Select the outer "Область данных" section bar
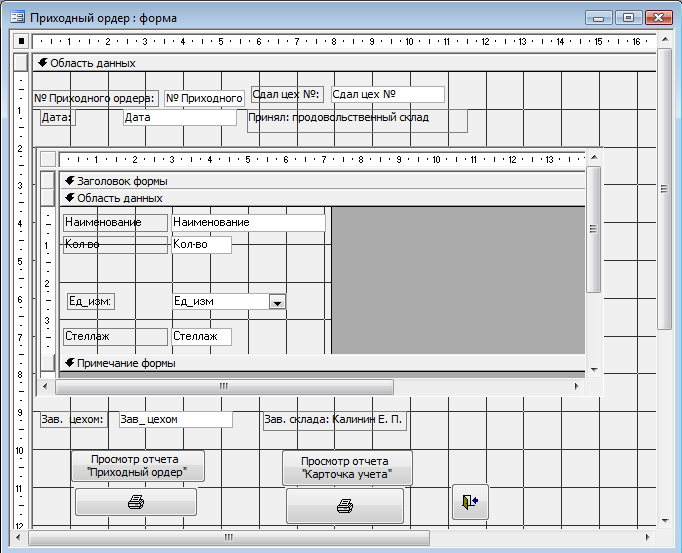 [344, 63]
